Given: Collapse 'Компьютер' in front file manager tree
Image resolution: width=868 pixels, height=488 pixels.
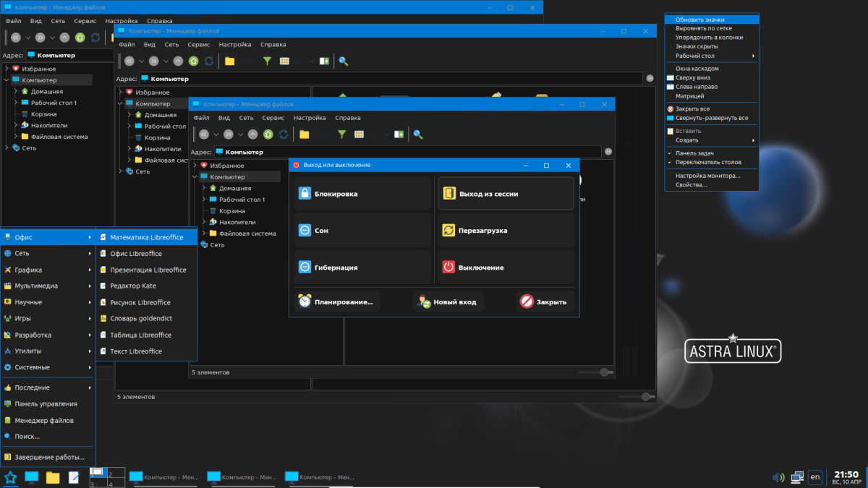Looking at the screenshot, I should (195, 176).
